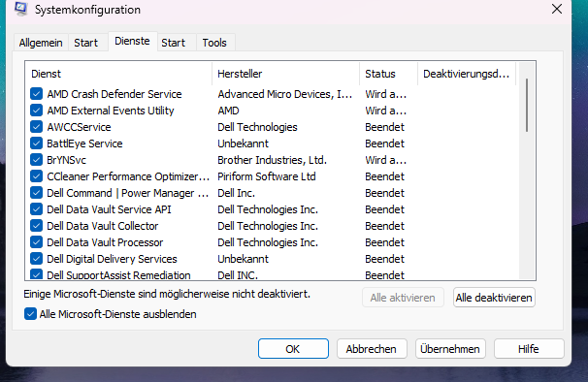Uncheck the BrYNSvc service

coord(36,160)
